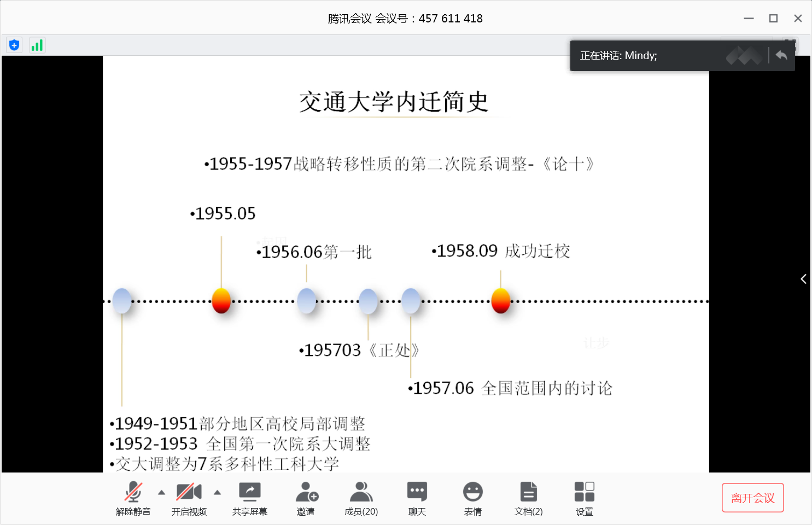Expand video options arrow beside the camera
The image size is (812, 525).
pyautogui.click(x=217, y=493)
